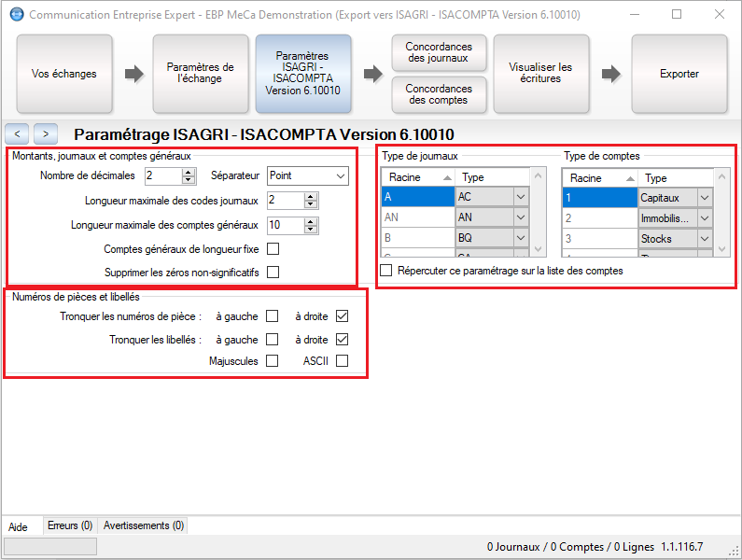Click the Exporter button
Screen dimensions: 742x560
(679, 74)
